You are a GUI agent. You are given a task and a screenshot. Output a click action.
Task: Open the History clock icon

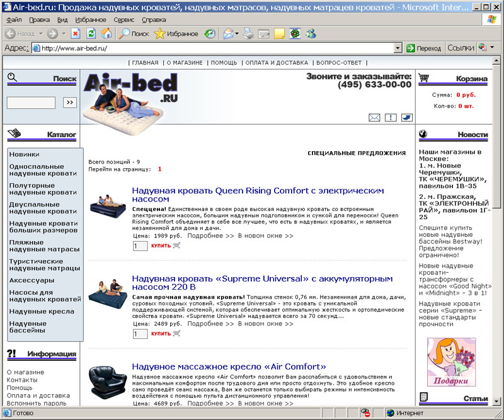210,33
